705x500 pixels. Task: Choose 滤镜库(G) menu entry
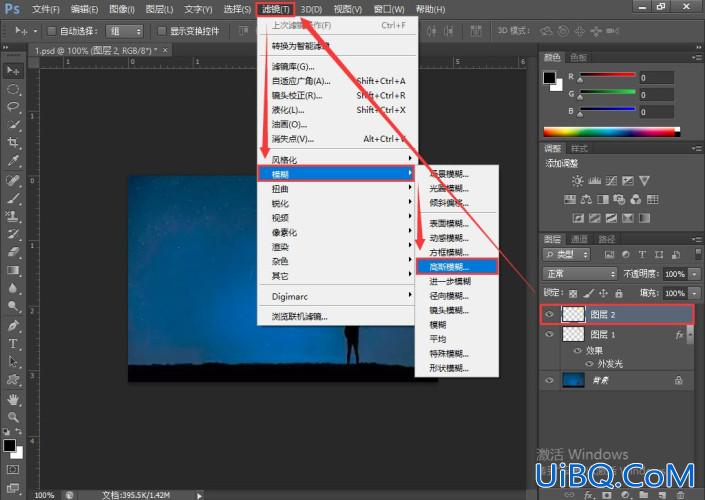[335, 67]
